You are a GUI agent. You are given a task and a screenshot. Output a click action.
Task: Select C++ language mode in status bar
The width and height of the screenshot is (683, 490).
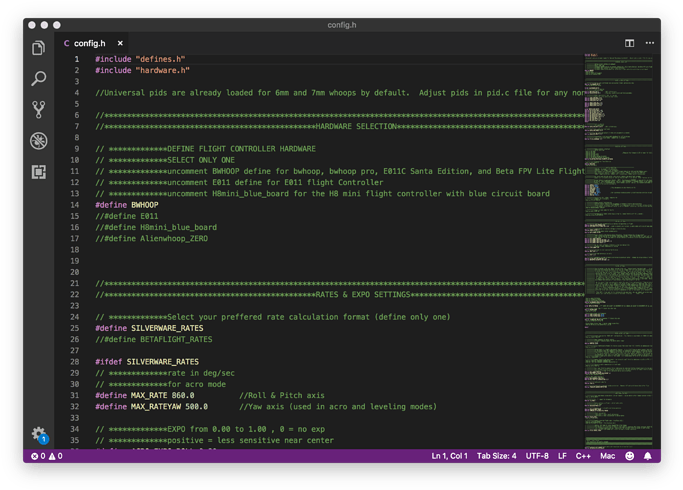coord(583,456)
